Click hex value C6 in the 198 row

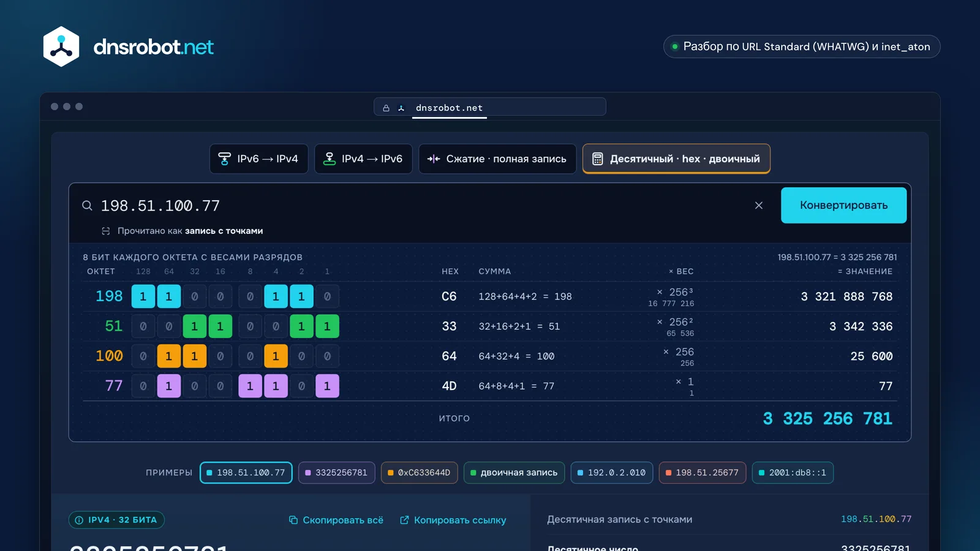[449, 296]
